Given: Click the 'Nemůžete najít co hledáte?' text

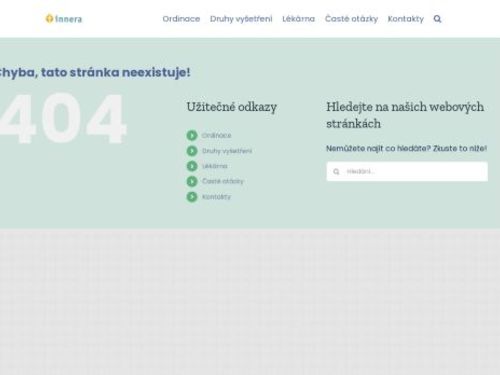Looking at the screenshot, I should [378, 148].
